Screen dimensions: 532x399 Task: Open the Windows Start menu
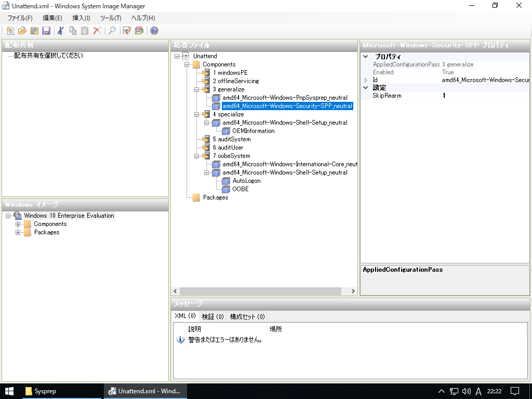[x=9, y=391]
